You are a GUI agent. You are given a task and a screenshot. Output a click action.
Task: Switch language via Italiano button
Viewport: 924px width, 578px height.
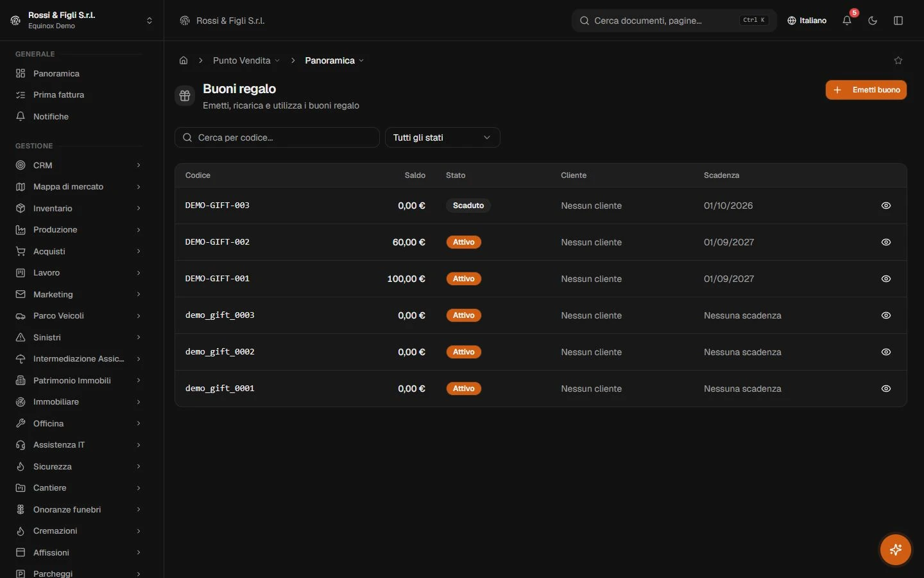point(807,21)
